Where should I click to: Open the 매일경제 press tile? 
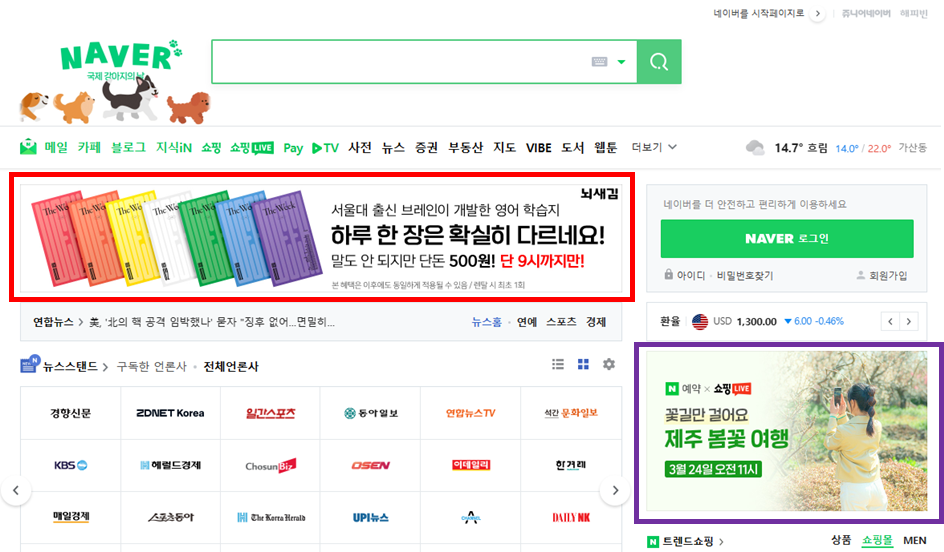[x=70, y=517]
